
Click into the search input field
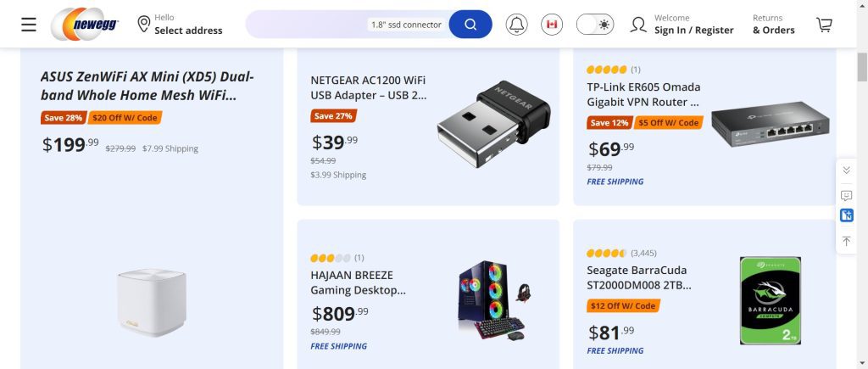point(305,24)
